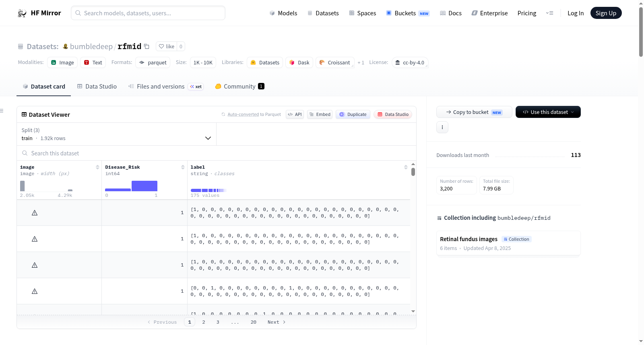Go to Models in the top navigation
644x345 pixels.
pos(283,13)
